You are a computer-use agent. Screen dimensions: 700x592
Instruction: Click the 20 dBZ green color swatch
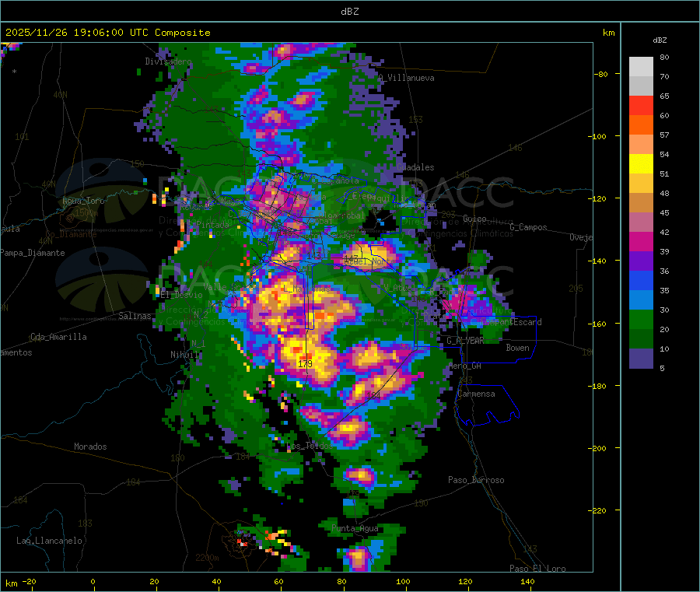641,339
